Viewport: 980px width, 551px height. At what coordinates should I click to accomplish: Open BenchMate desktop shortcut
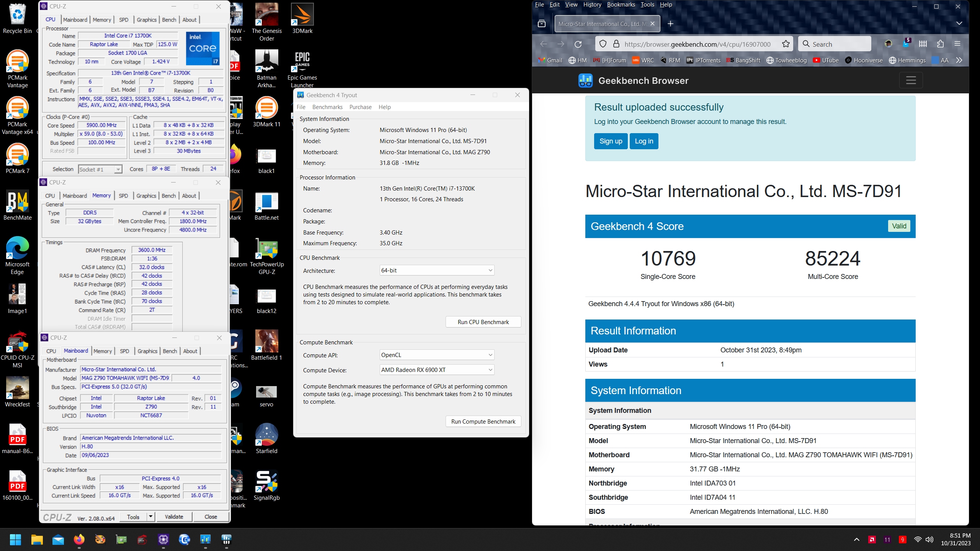click(17, 205)
